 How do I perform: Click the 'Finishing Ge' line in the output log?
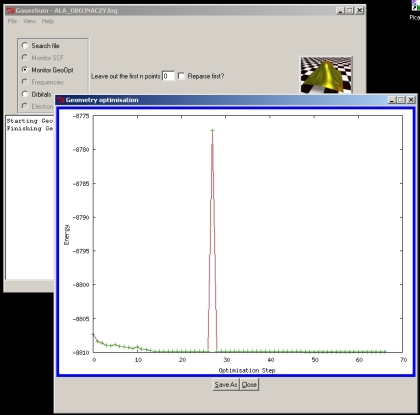click(30, 128)
